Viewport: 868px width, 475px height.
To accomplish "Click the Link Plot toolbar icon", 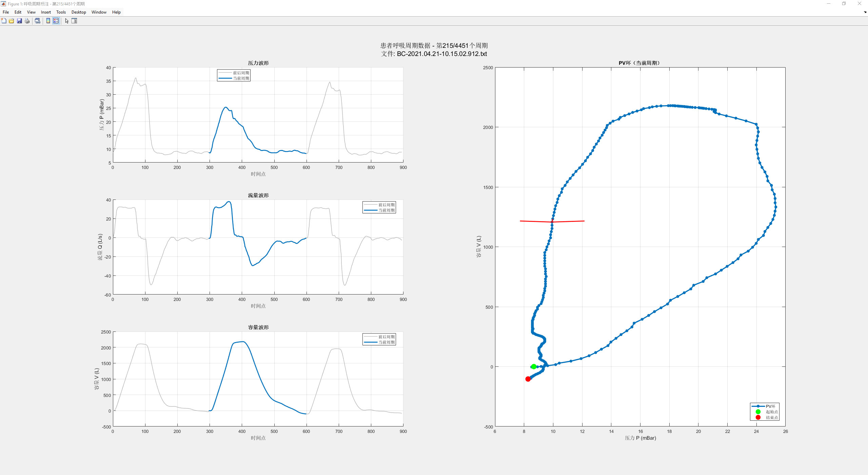I will pyautogui.click(x=38, y=21).
